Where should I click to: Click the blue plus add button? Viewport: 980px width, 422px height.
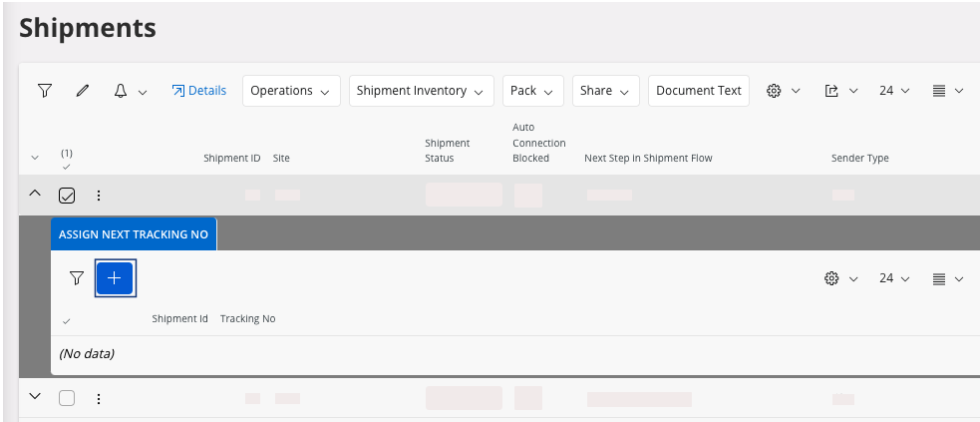(115, 278)
